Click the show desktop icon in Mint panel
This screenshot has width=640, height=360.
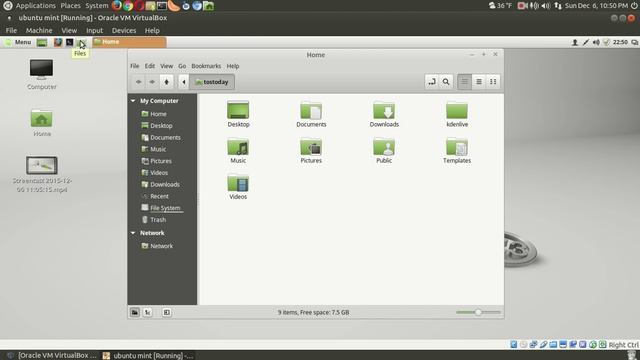42,42
